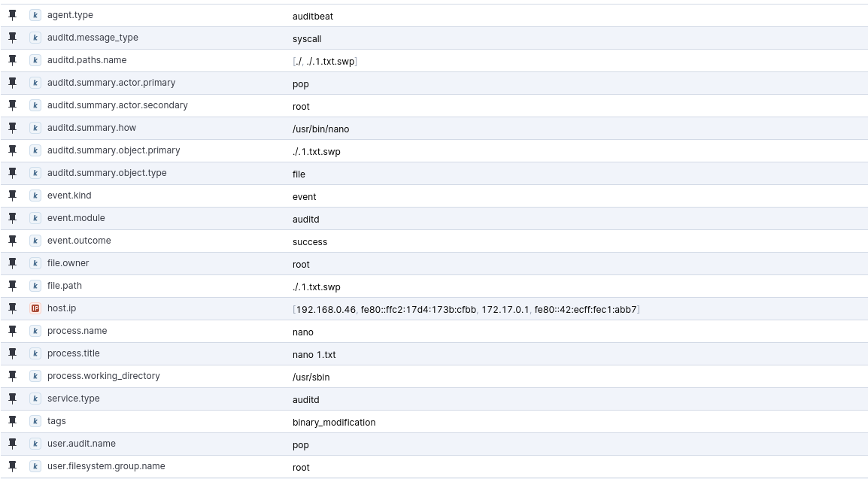Click the binary_modification tag value
Screen dimensions: 868x479
tap(333, 423)
